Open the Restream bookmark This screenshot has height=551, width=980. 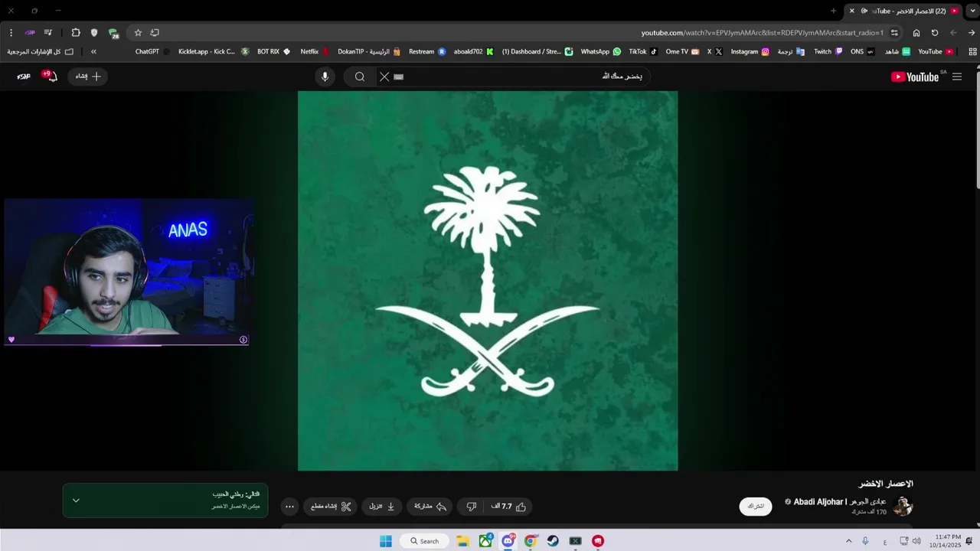(x=427, y=52)
